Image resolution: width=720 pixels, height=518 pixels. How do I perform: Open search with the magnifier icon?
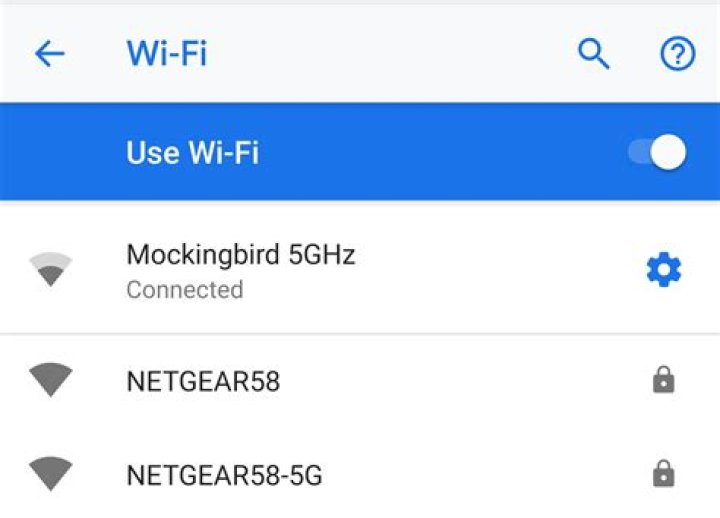coord(593,54)
